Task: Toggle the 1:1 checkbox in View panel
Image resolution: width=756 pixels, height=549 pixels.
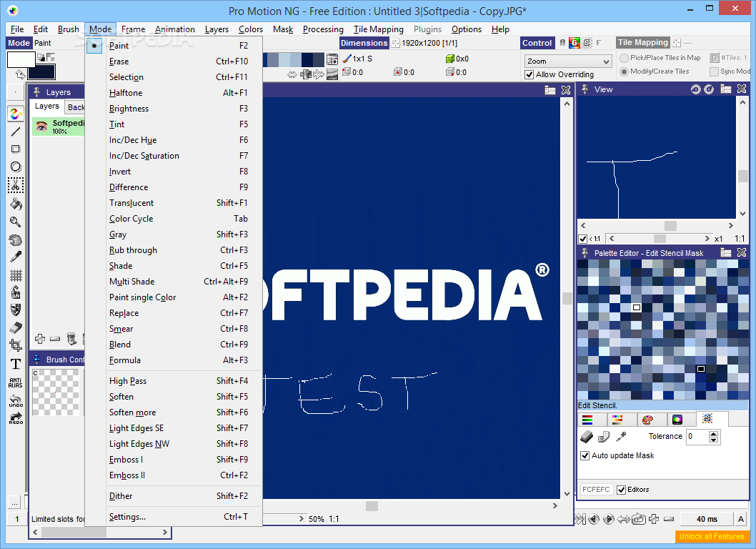Action: (x=582, y=239)
